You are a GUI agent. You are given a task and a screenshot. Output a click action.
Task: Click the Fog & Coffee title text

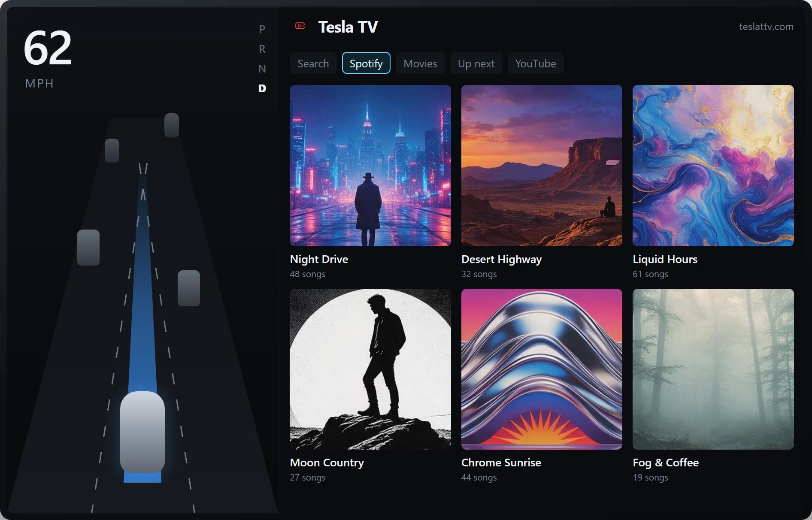pos(666,463)
